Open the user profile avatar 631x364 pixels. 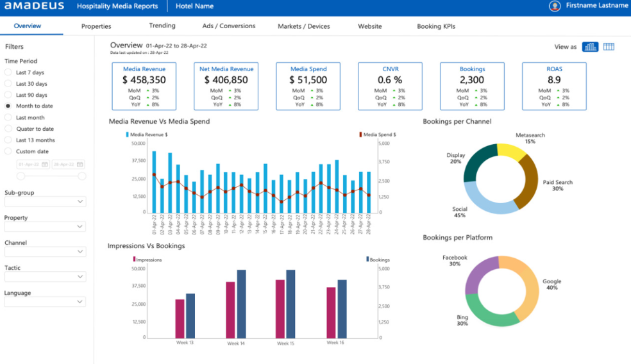pyautogui.click(x=555, y=6)
